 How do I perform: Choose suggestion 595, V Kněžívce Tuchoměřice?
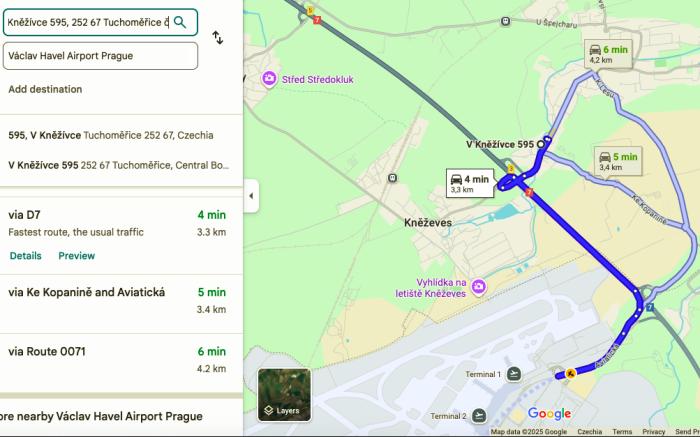coord(121,135)
